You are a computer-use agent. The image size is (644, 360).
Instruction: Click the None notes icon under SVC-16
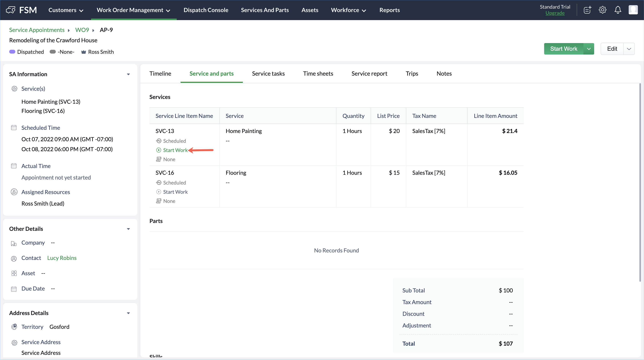[x=159, y=201]
